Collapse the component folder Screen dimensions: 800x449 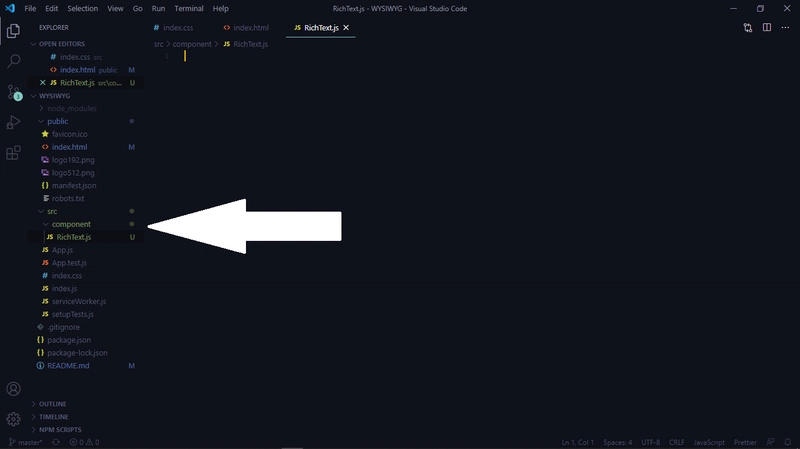tap(71, 224)
